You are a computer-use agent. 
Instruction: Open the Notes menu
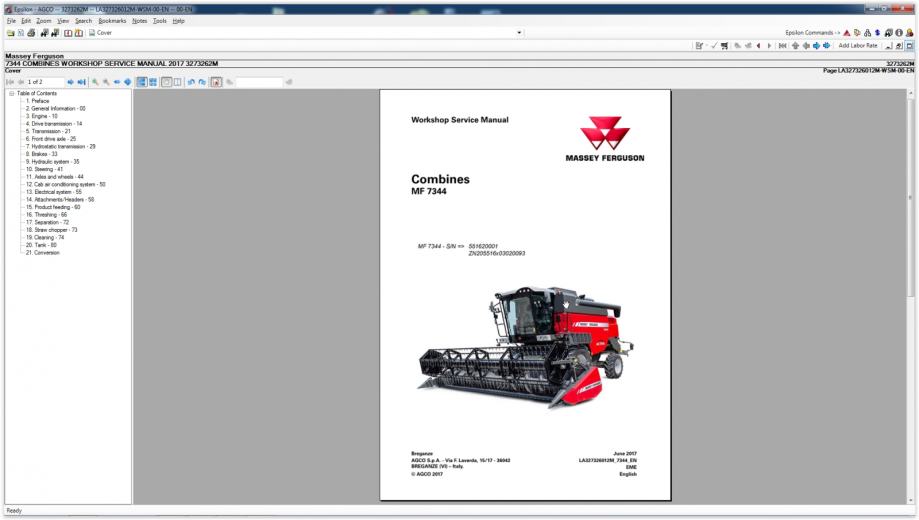(x=139, y=21)
